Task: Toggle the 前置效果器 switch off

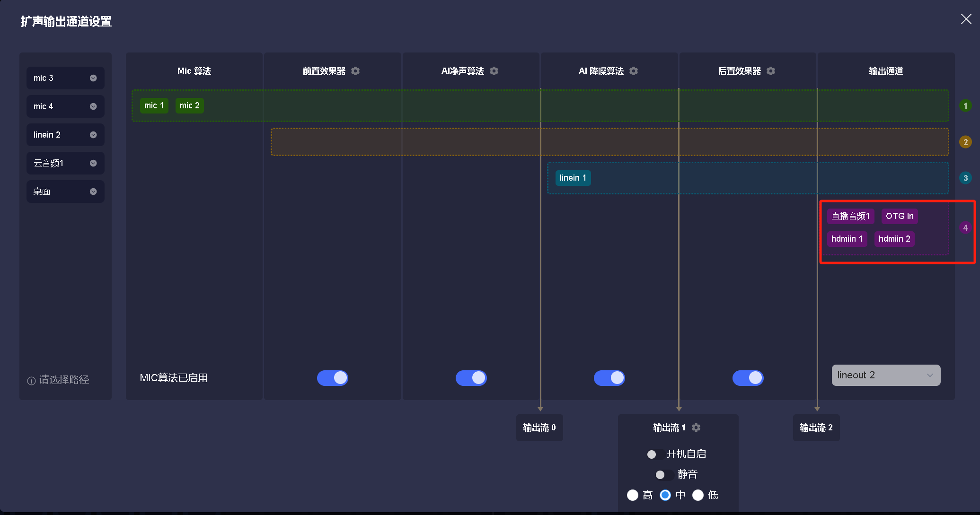Action: (333, 378)
